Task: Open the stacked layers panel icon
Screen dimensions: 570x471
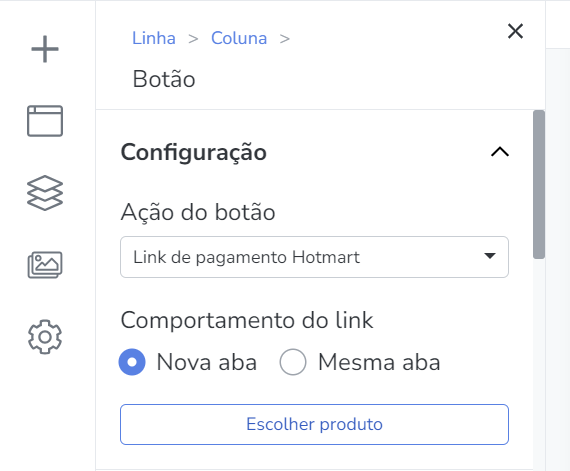Action: coord(45,193)
